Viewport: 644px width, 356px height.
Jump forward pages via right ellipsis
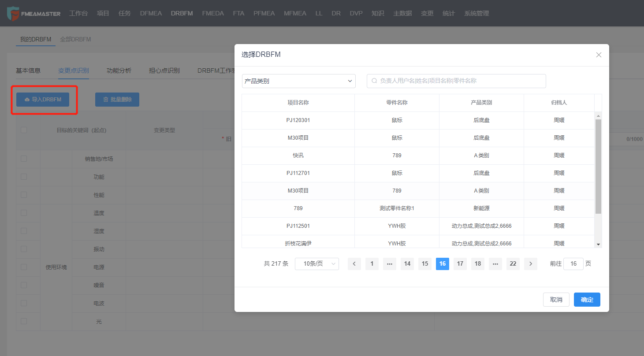tap(495, 264)
